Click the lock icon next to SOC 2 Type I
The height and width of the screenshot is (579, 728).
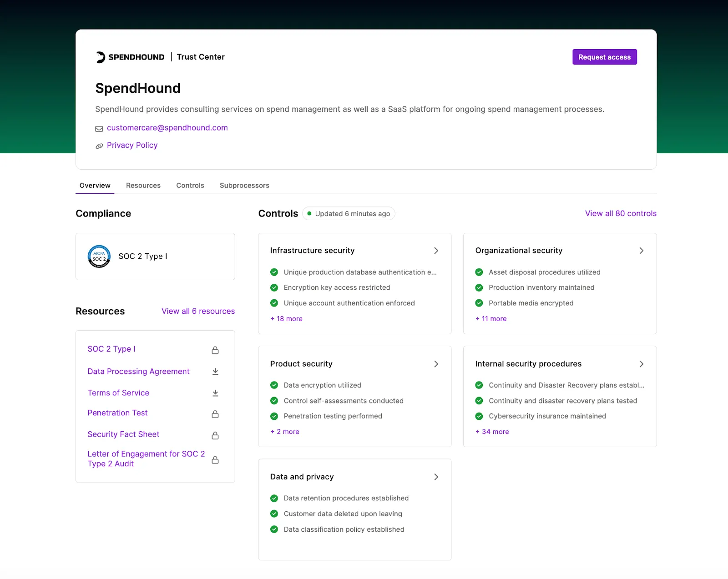[x=215, y=350]
